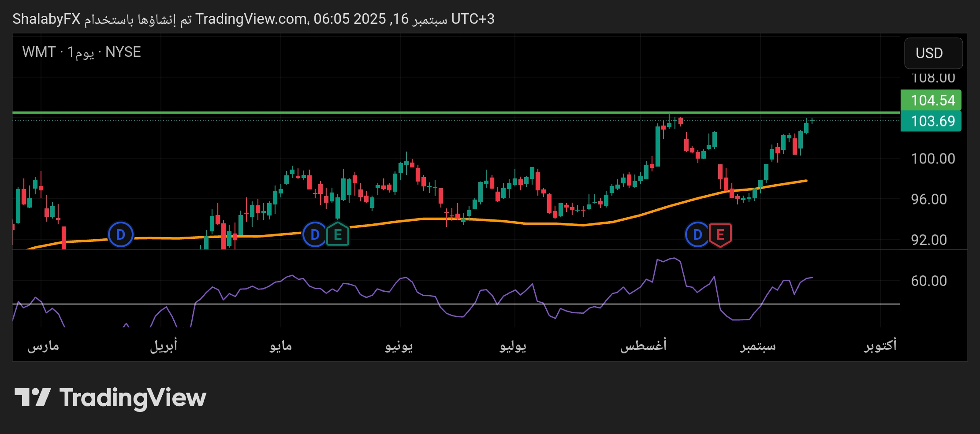Image resolution: width=980 pixels, height=434 pixels.
Task: Click the يوليو month label
Action: pos(513,346)
